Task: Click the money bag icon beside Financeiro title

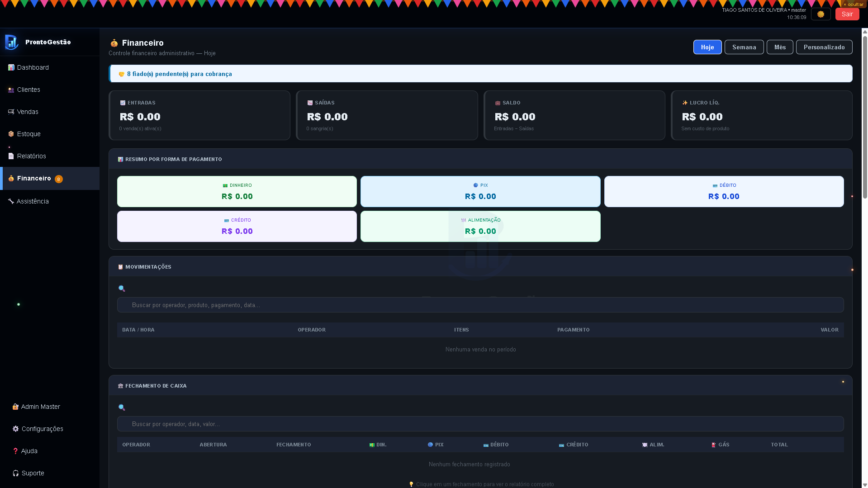Action: (114, 43)
